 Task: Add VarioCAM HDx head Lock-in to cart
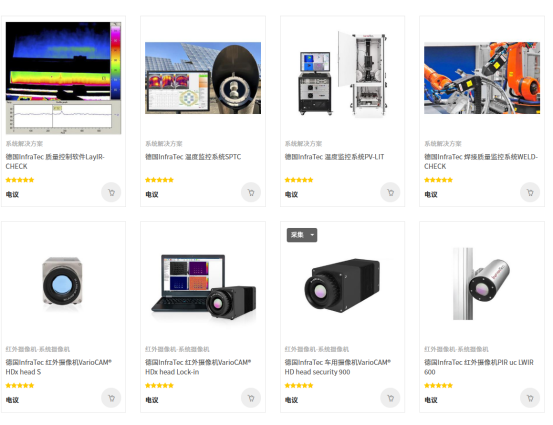pos(251,398)
